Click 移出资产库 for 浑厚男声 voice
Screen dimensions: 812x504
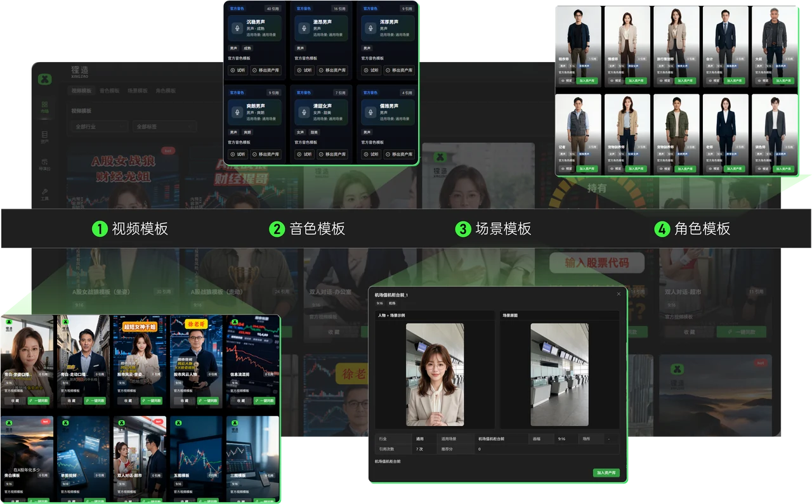point(398,70)
